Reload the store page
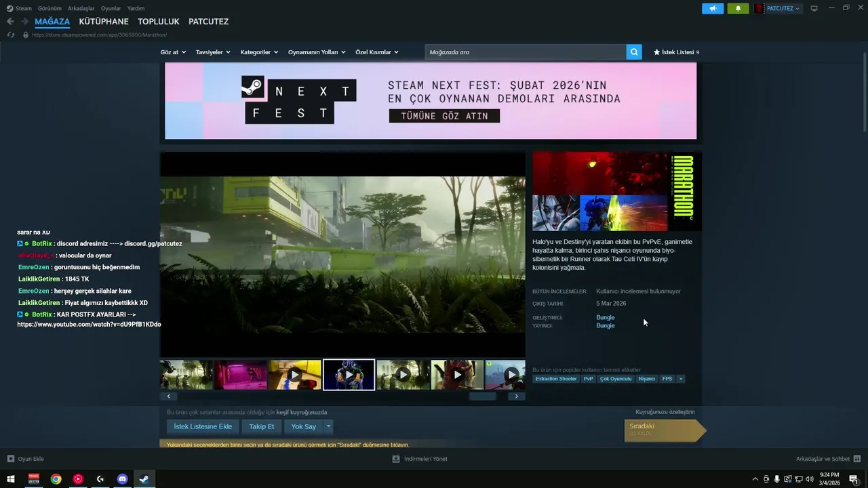The image size is (868, 488). click(10, 35)
